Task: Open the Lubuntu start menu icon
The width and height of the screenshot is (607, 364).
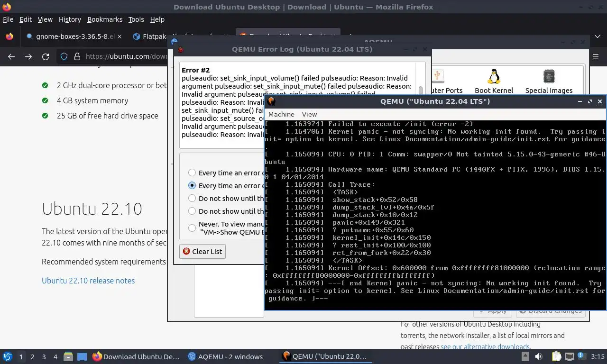Action: click(x=8, y=356)
